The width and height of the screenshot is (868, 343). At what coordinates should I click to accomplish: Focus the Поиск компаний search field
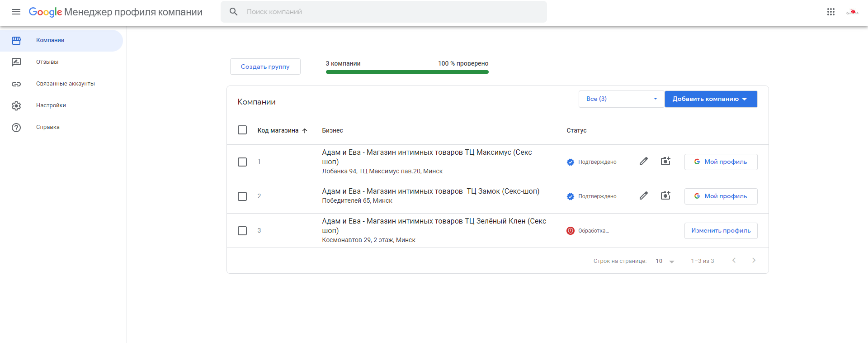tap(384, 12)
